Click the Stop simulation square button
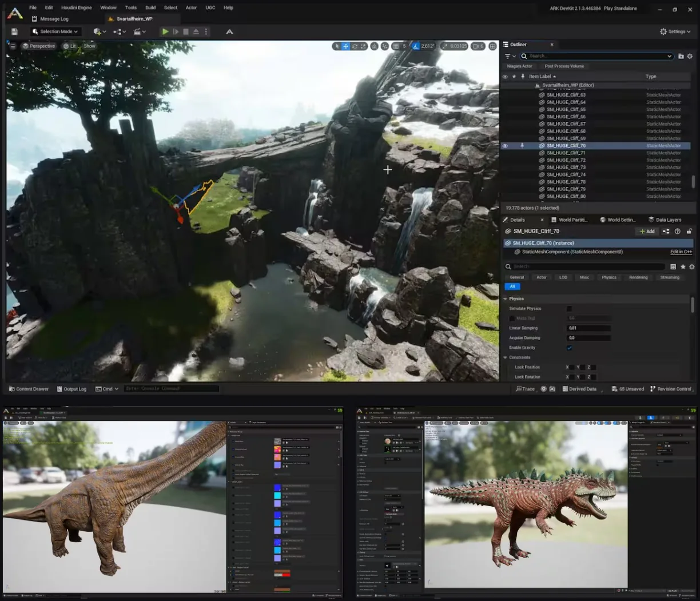The image size is (700, 601). 186,31
